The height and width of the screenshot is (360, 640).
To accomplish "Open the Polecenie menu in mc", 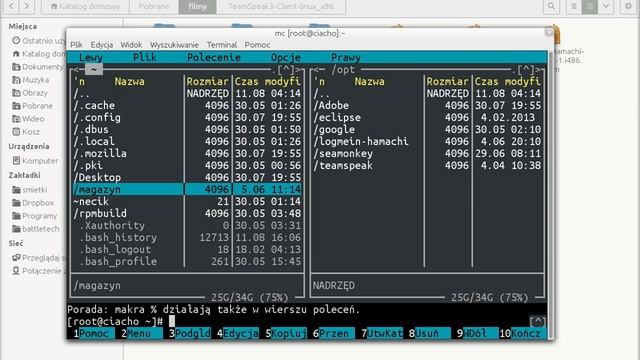I will click(x=213, y=57).
